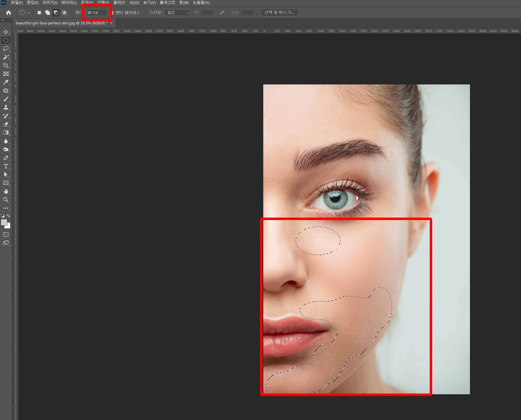Toggle Intersect with selection mode
The width and height of the screenshot is (521, 420).
[64, 13]
